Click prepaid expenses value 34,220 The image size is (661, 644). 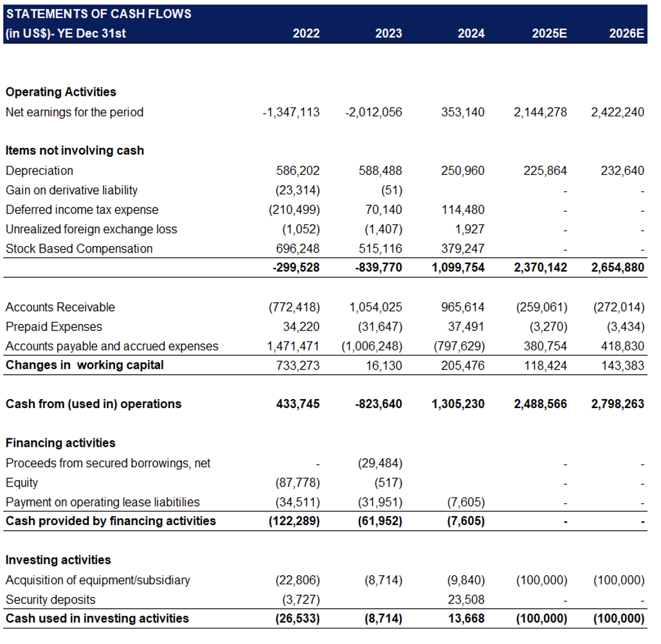301,327
